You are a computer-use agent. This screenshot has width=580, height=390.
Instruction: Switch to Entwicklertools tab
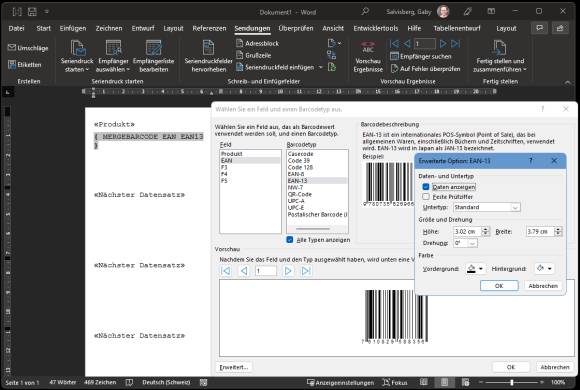click(x=375, y=28)
